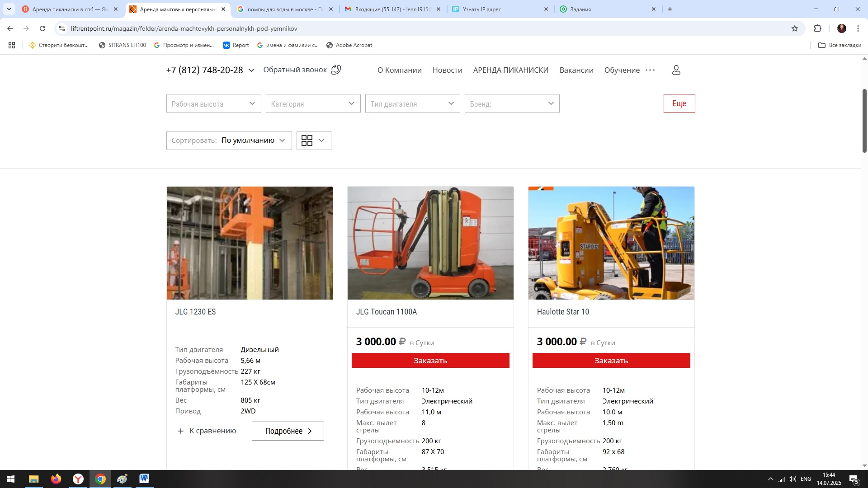Viewport: 868px width, 488px height.
Task: Close the Узнать IP адрес tab
Action: click(x=546, y=9)
